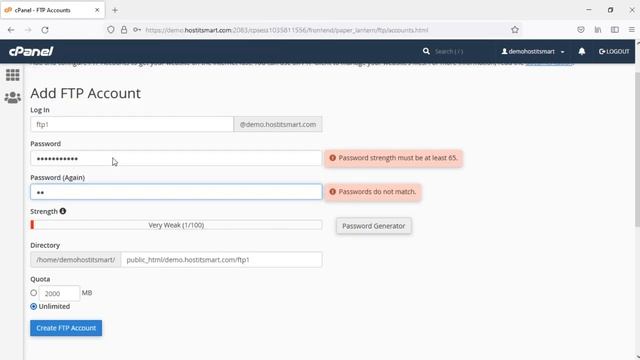Image resolution: width=640 pixels, height=360 pixels.
Task: Toggle the browser sidebar icon
Action: click(615, 30)
